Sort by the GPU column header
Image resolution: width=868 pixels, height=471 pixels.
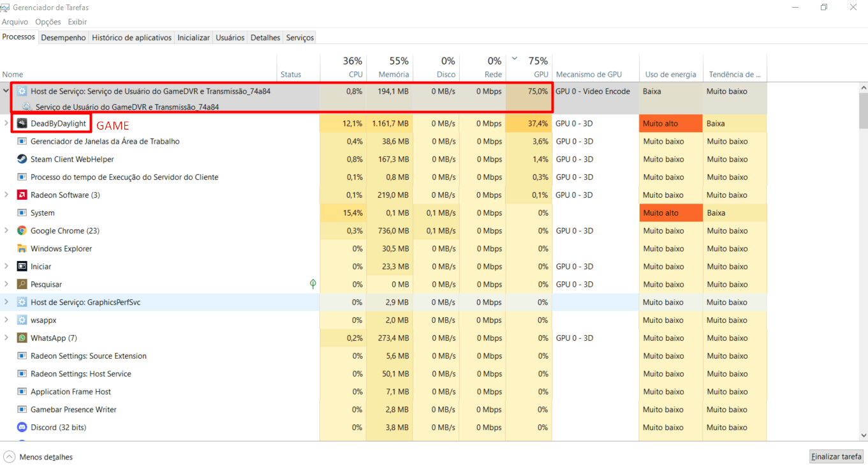pos(529,67)
